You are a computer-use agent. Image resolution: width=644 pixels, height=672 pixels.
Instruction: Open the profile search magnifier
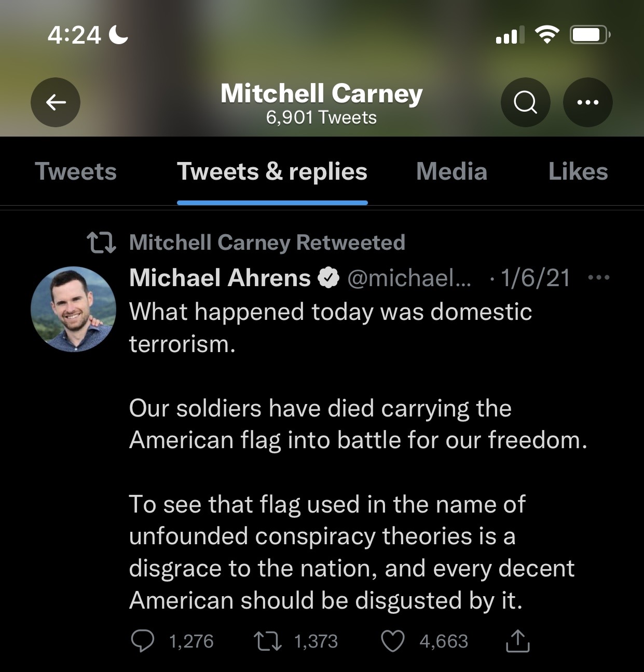pos(525,102)
